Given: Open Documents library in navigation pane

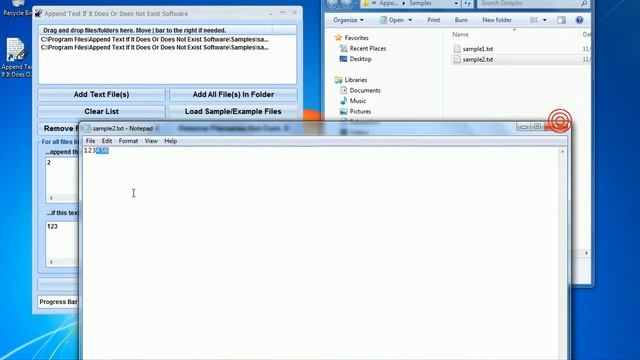Looking at the screenshot, I should (x=365, y=91).
